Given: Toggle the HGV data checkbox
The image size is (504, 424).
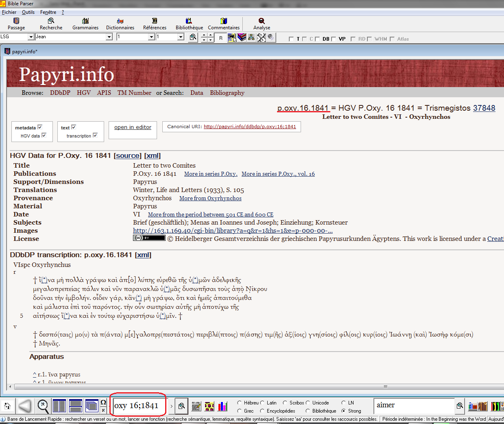Looking at the screenshot, I should (44, 136).
